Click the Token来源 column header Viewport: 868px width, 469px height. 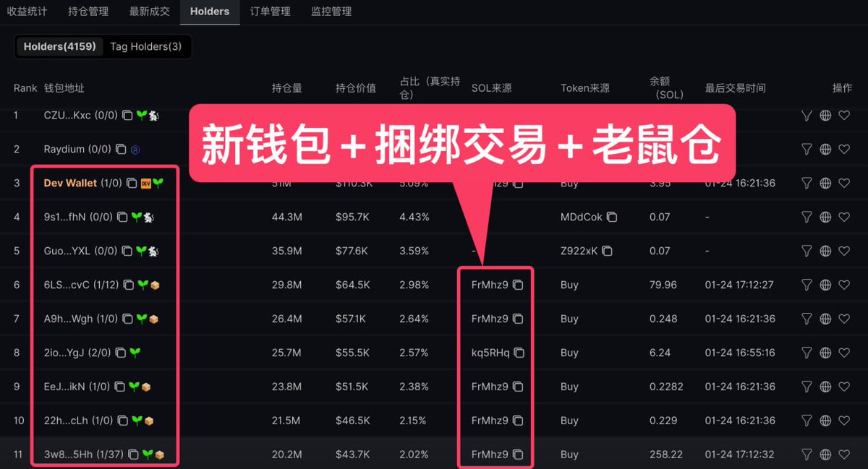585,88
